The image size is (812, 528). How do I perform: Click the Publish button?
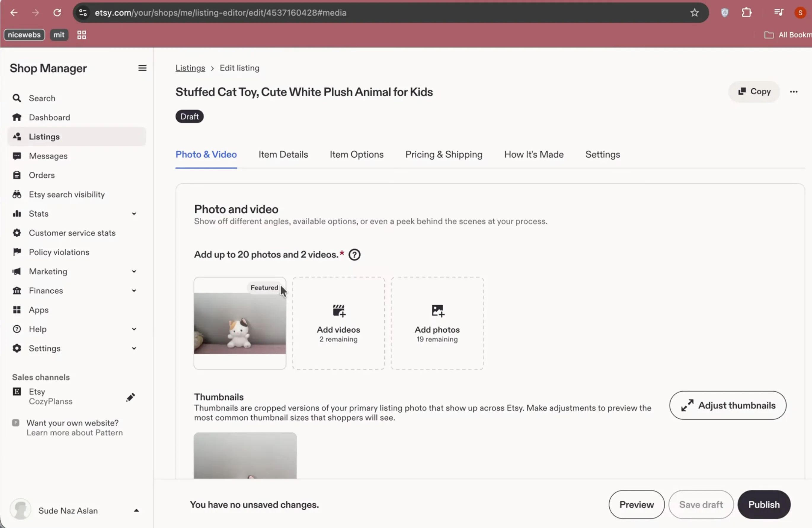[x=764, y=505]
